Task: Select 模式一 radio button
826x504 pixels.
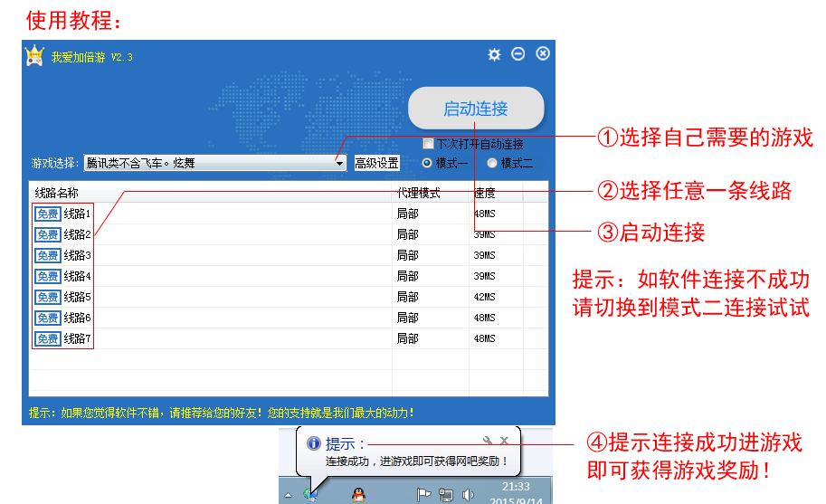Action: (x=427, y=163)
